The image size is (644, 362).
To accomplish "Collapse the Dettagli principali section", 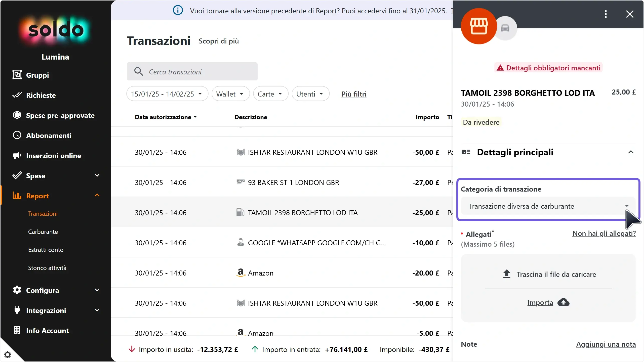I will (x=631, y=152).
